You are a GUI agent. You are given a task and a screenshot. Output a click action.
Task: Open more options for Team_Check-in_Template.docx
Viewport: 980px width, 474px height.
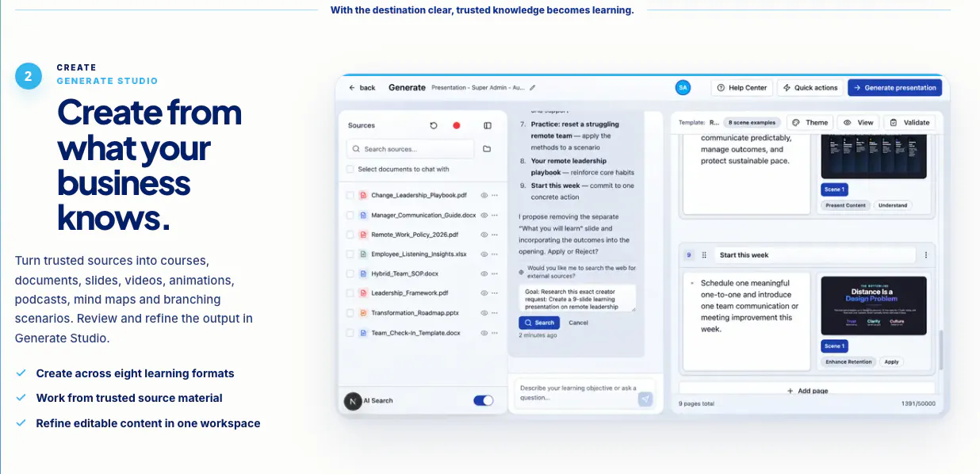pos(495,333)
